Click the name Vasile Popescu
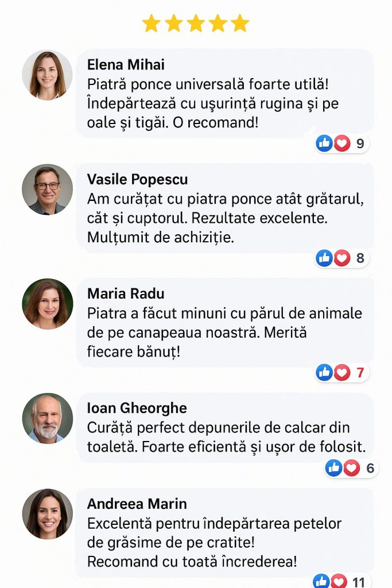 click(x=137, y=179)
